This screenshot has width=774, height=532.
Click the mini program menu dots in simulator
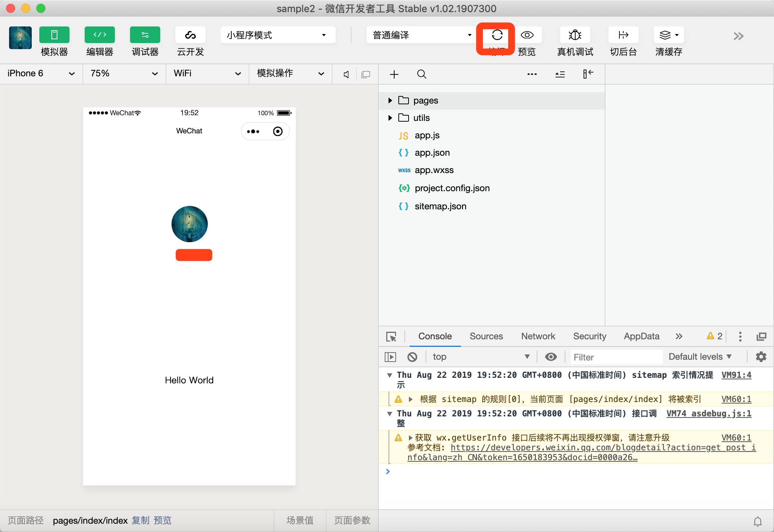click(253, 131)
